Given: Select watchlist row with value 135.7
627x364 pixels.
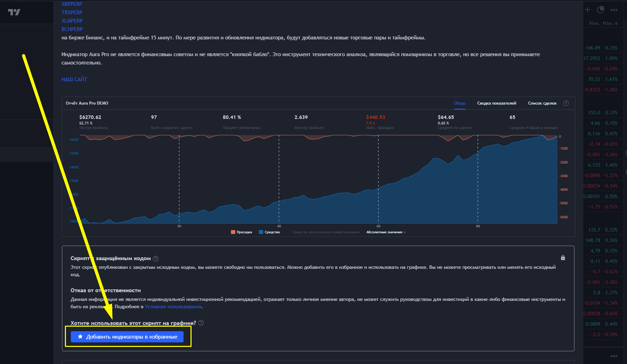Looking at the screenshot, I should 603,230.
